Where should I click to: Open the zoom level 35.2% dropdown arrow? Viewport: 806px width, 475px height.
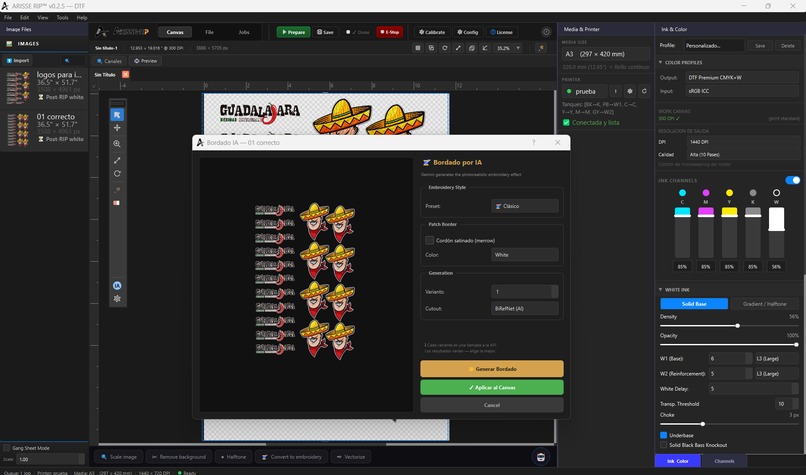tap(518, 48)
